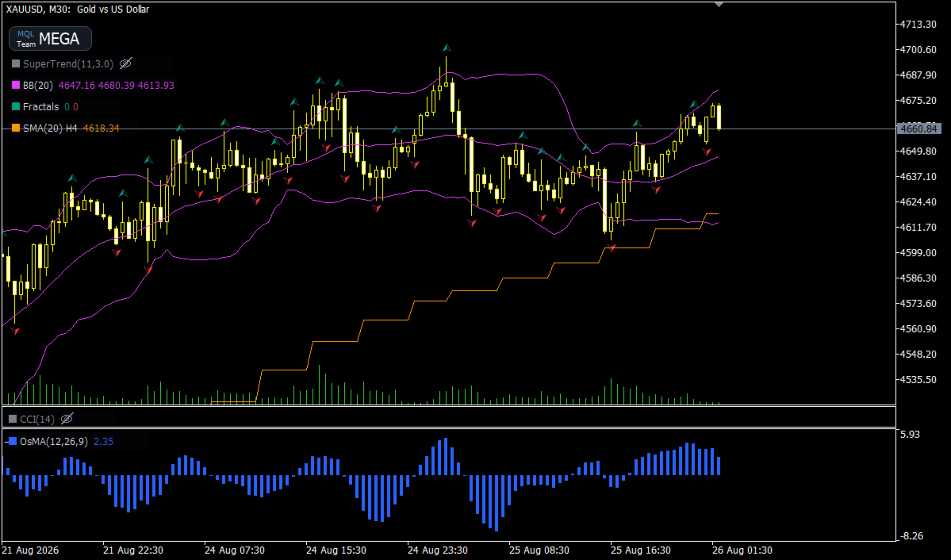Click the time axis label 24 Aug 07:30
Image resolution: width=951 pixels, height=560 pixels.
tap(235, 550)
